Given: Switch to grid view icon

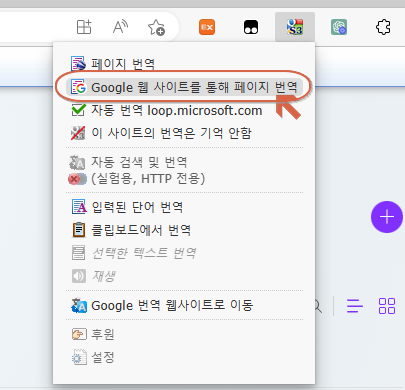Looking at the screenshot, I should click(x=387, y=306).
